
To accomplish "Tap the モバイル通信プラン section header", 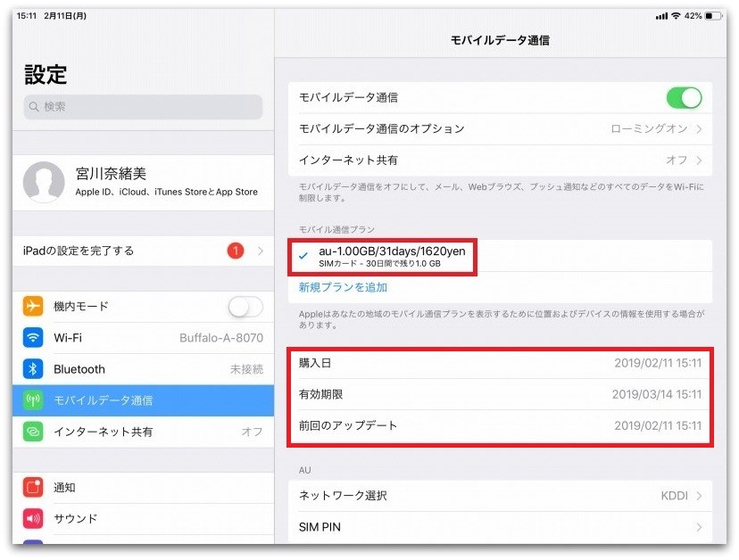I will point(336,229).
